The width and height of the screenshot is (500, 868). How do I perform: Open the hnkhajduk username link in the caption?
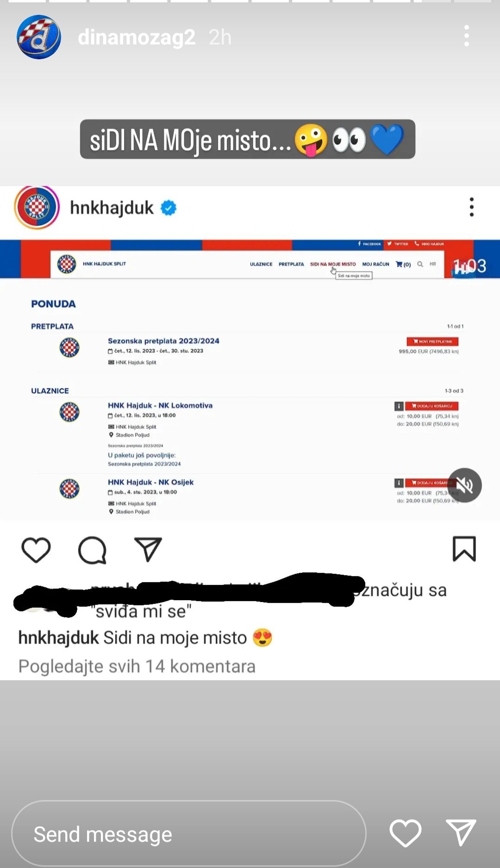pyautogui.click(x=59, y=638)
